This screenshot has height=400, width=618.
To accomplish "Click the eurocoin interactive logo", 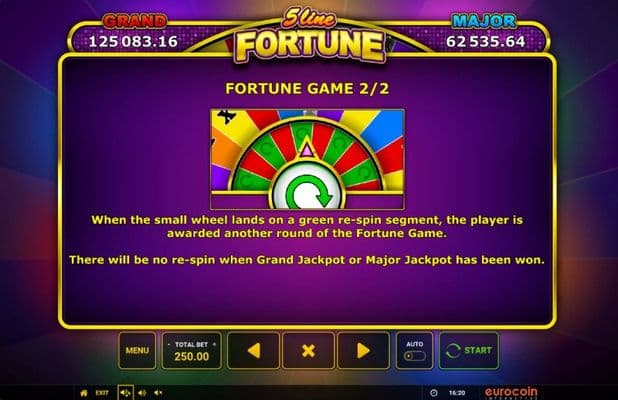I will pos(511,393).
